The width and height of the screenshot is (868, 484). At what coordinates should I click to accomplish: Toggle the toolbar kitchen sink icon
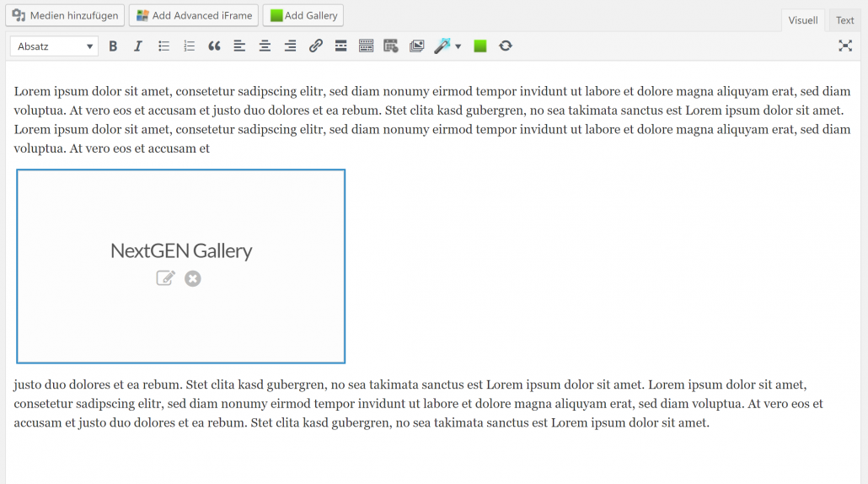coord(366,46)
